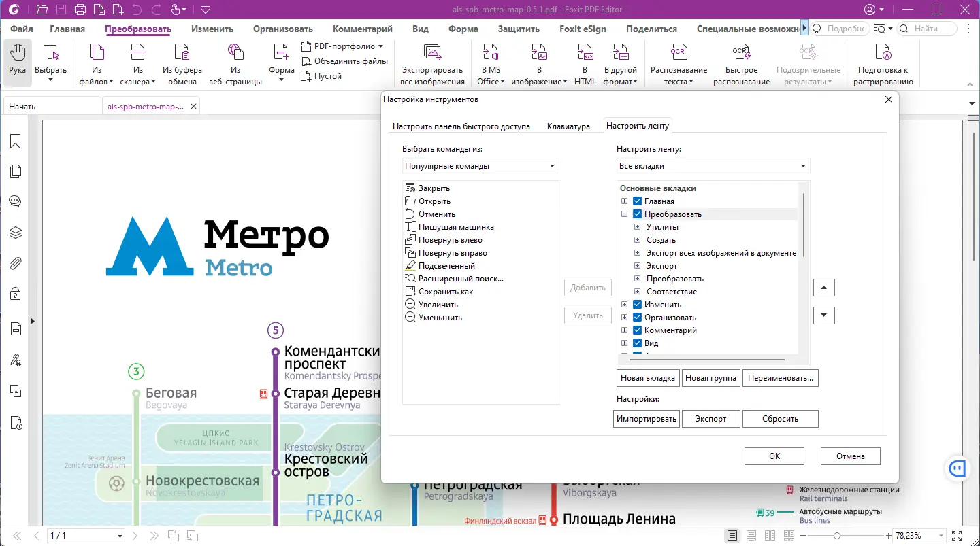Switch to the Главная ribbon tab
The image size is (980, 546).
pos(67,29)
